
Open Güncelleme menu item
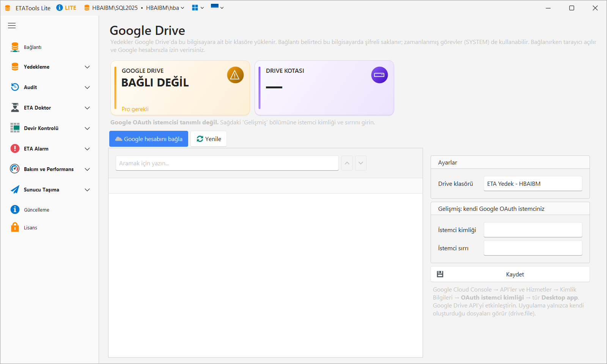[49, 210]
